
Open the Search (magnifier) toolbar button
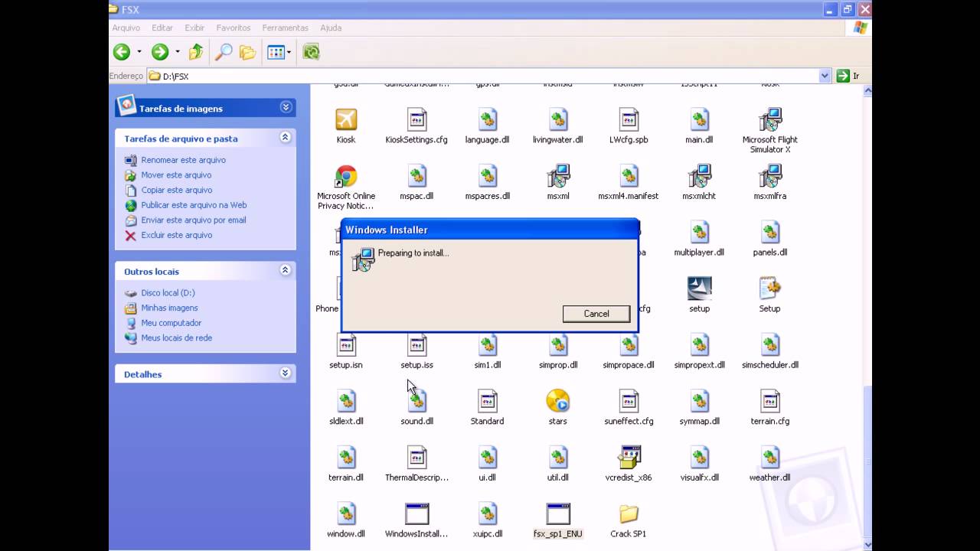click(x=224, y=52)
